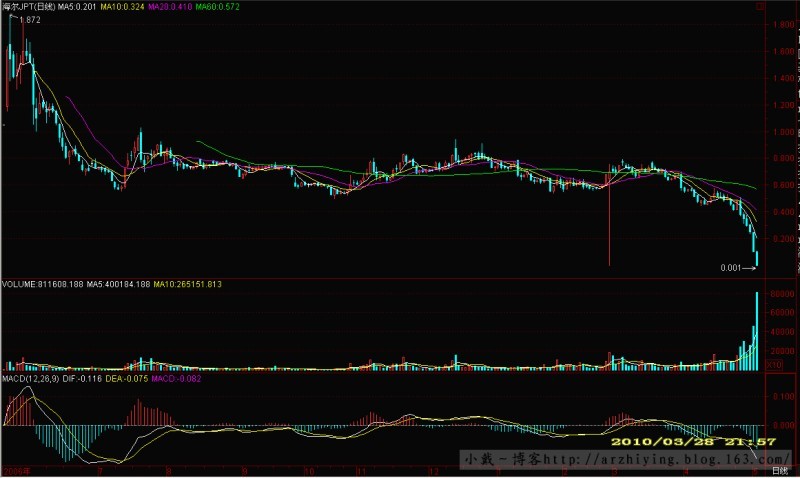Click the 1.000 price axis label
Viewport: 800px width, 478px height.
click(x=781, y=131)
